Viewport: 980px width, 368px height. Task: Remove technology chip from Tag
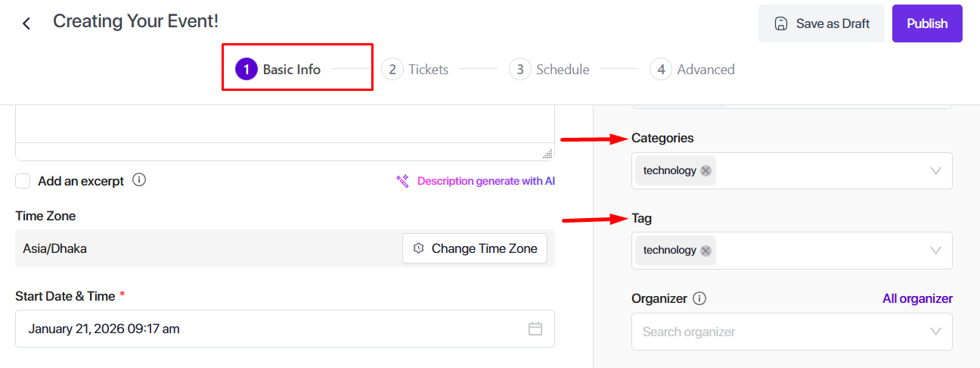(706, 250)
